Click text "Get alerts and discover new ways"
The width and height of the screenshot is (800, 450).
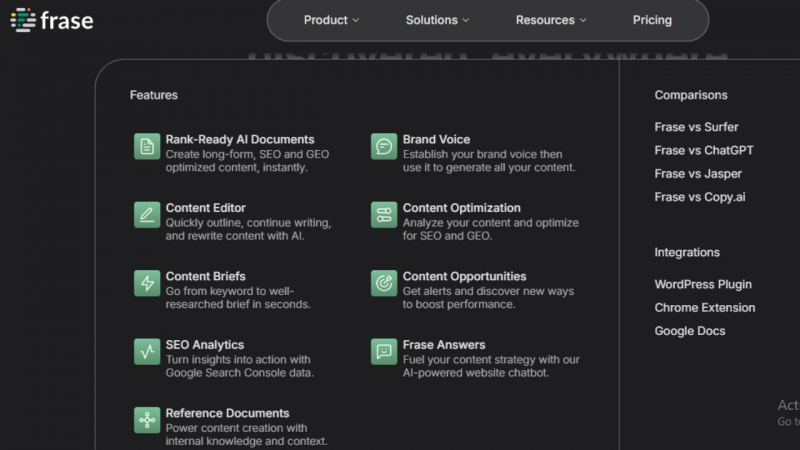coord(488,291)
